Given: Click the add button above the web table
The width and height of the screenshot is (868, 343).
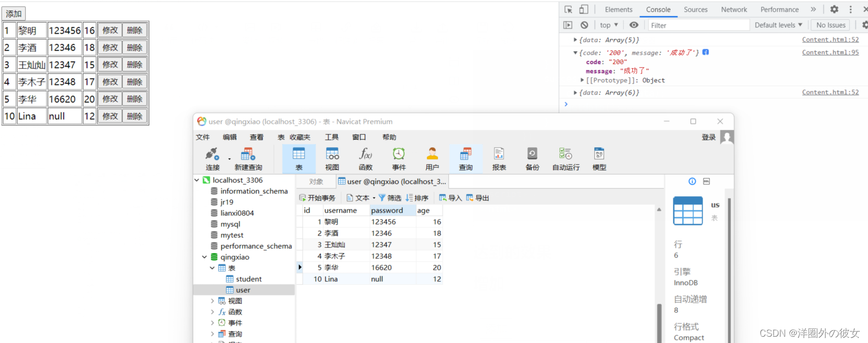Looking at the screenshot, I should [x=14, y=14].
